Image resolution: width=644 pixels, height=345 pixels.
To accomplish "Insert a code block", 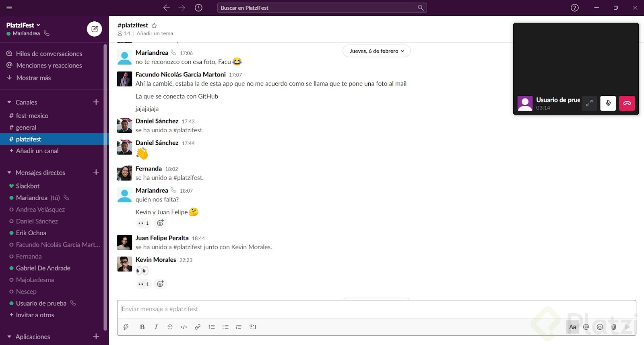I will point(253,327).
